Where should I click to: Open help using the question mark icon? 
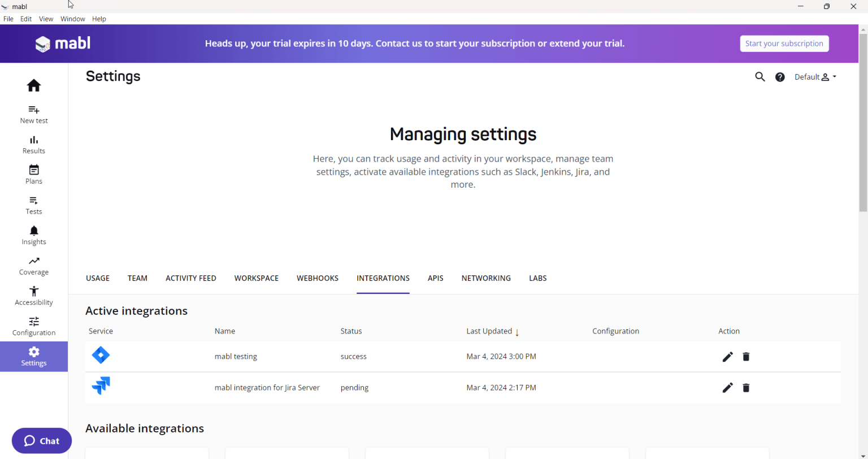[780, 76]
